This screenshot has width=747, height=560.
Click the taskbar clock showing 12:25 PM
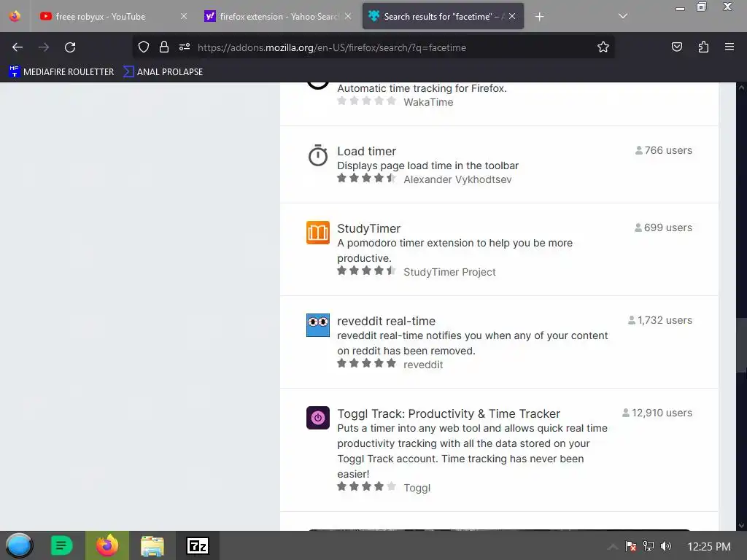(709, 547)
